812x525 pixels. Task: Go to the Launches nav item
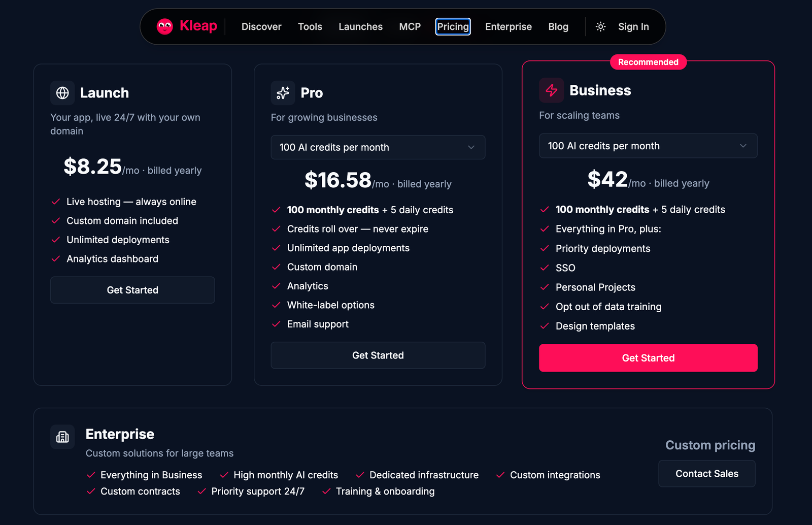(361, 26)
